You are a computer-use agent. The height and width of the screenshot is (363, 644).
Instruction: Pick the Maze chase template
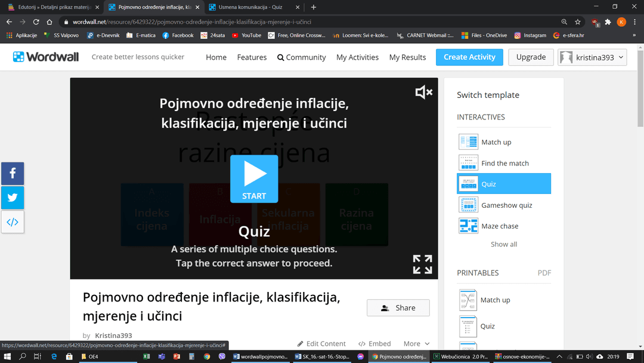tap(500, 226)
